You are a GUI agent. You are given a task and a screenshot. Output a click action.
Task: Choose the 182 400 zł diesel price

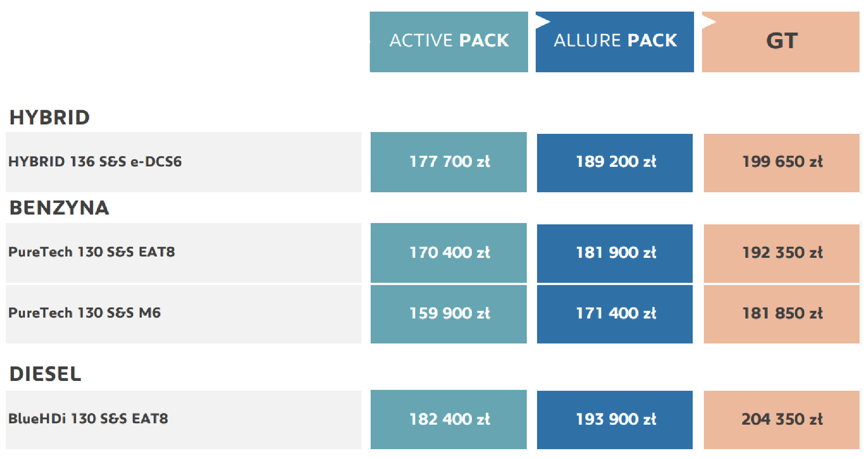point(449,419)
